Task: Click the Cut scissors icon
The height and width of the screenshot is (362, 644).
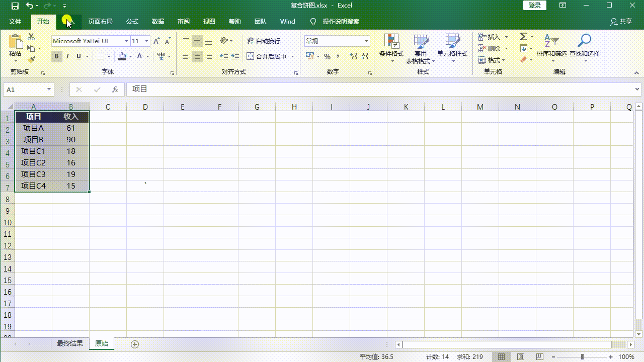Action: [x=31, y=37]
